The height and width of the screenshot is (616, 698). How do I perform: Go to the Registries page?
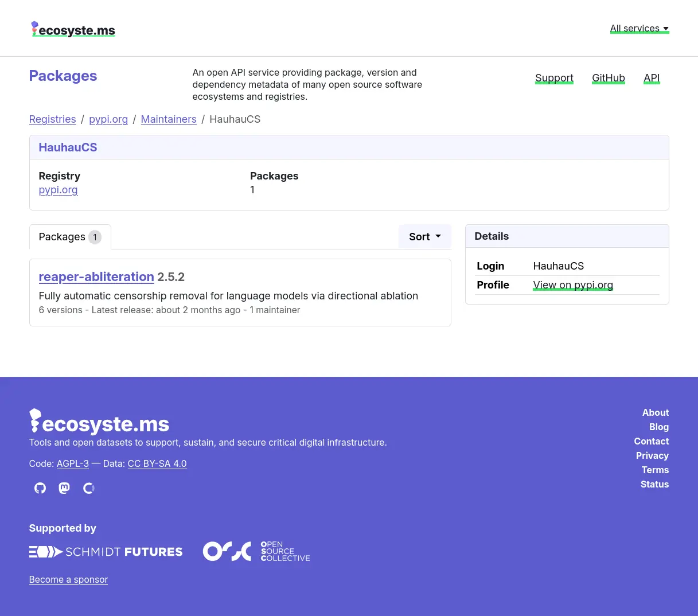52,119
